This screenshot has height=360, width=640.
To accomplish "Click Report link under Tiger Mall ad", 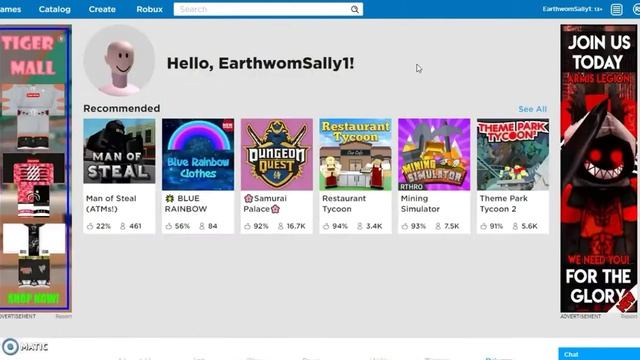I will pyautogui.click(x=64, y=316).
